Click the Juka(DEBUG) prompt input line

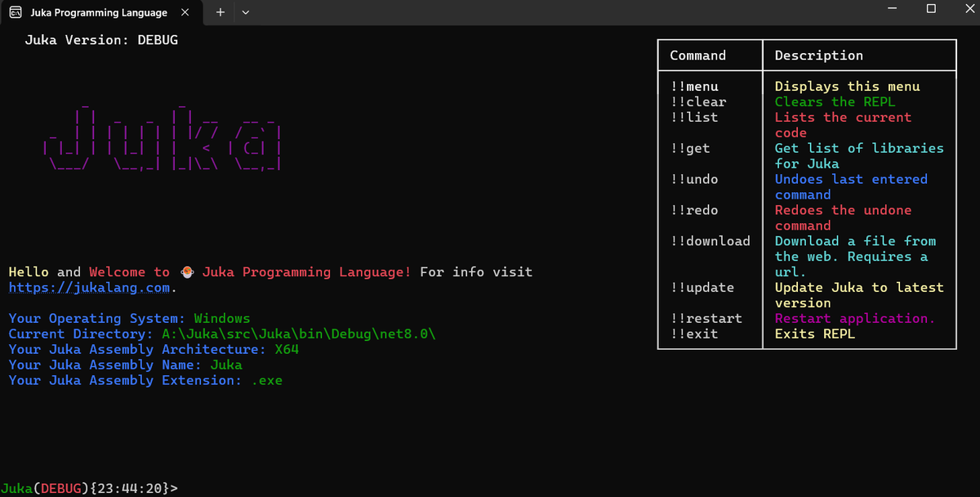[x=89, y=488]
